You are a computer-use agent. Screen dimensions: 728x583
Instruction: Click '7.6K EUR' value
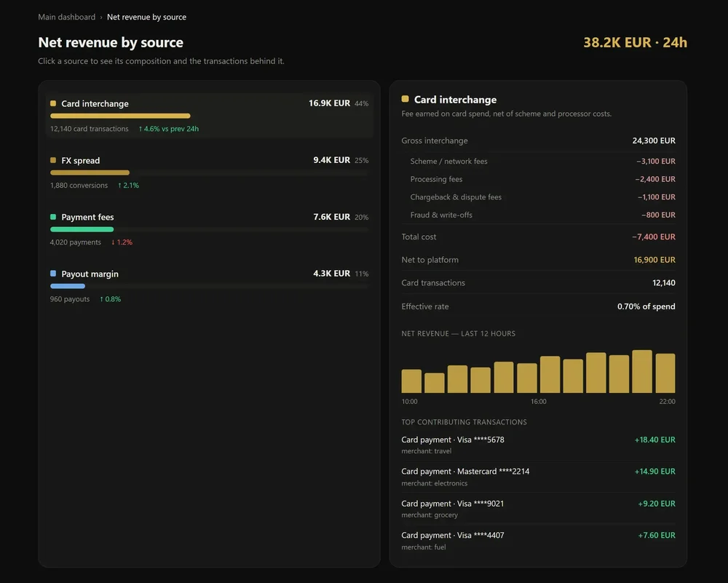click(x=331, y=217)
